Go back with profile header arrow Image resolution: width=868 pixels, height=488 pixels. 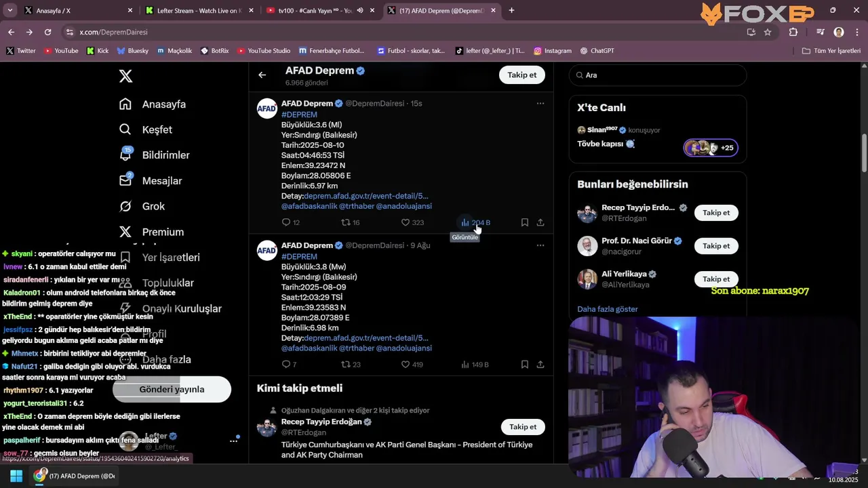click(262, 75)
